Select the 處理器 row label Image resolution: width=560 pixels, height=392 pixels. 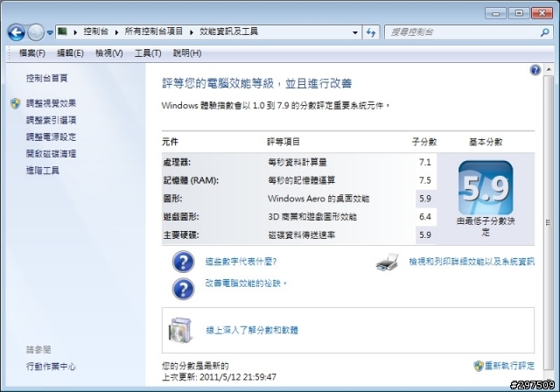177,163
